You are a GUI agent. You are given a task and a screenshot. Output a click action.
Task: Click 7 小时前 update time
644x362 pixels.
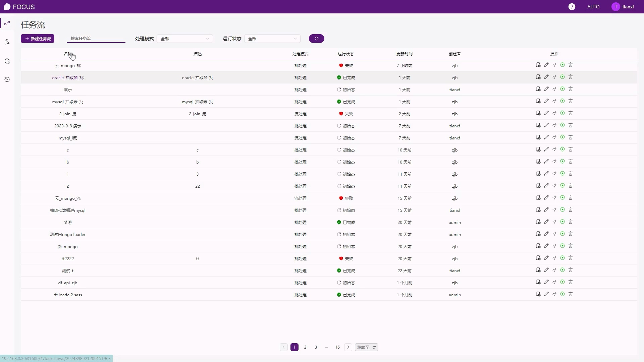(x=405, y=66)
